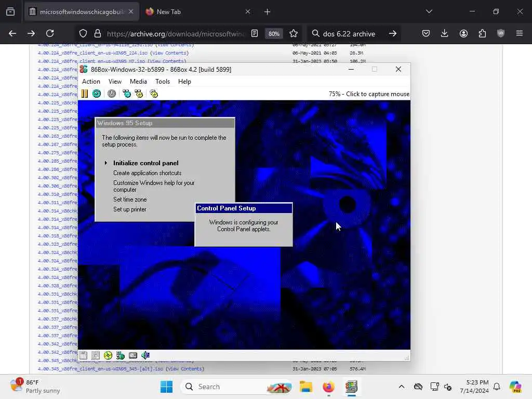Click the 86Box hard reset icon
532x399 pixels.
97,94
